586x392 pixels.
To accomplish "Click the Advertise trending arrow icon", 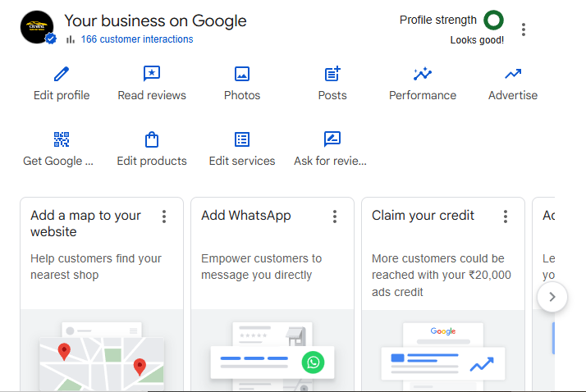I will click(x=513, y=75).
